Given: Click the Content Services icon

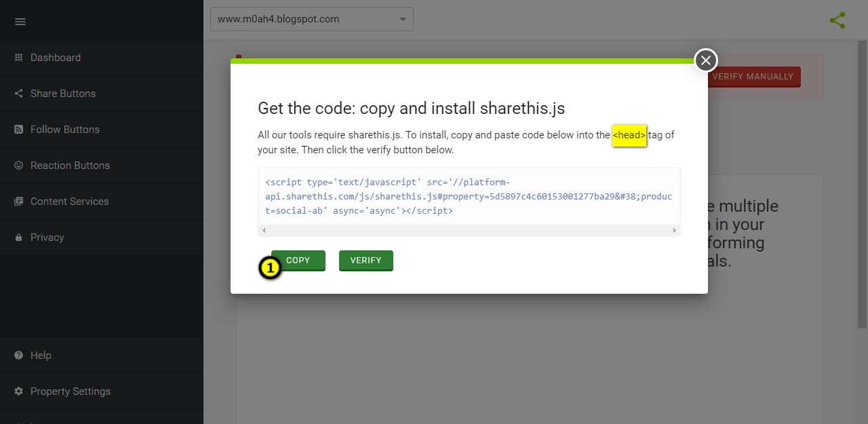Looking at the screenshot, I should tap(18, 201).
